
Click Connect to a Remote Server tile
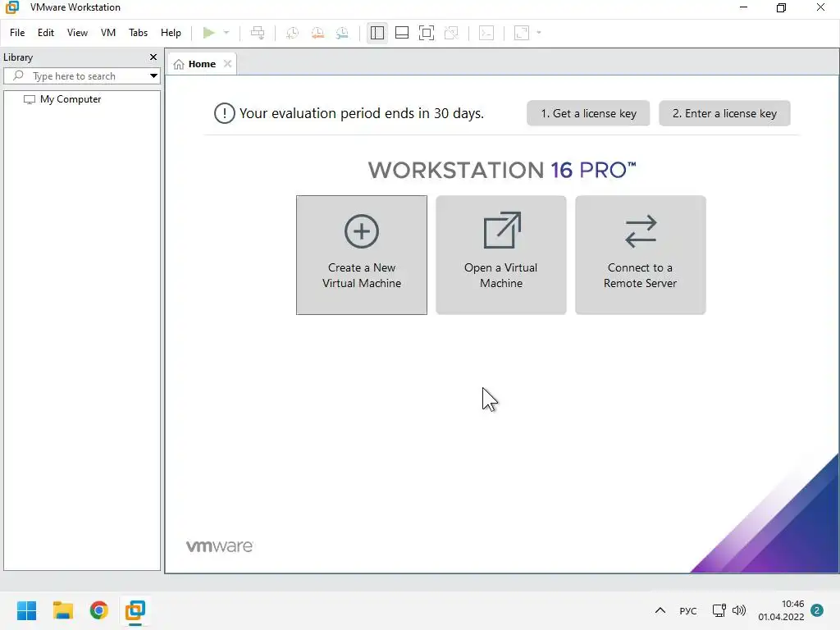(x=640, y=255)
